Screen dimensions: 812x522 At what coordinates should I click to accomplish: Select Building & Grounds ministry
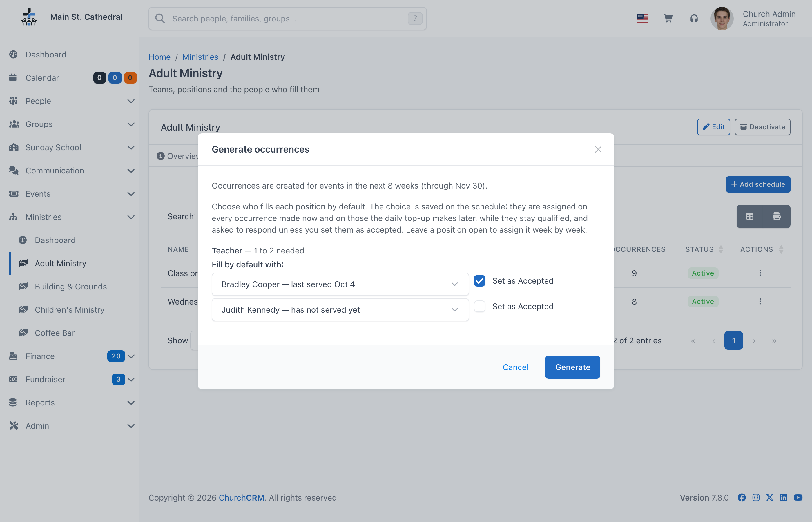point(70,287)
